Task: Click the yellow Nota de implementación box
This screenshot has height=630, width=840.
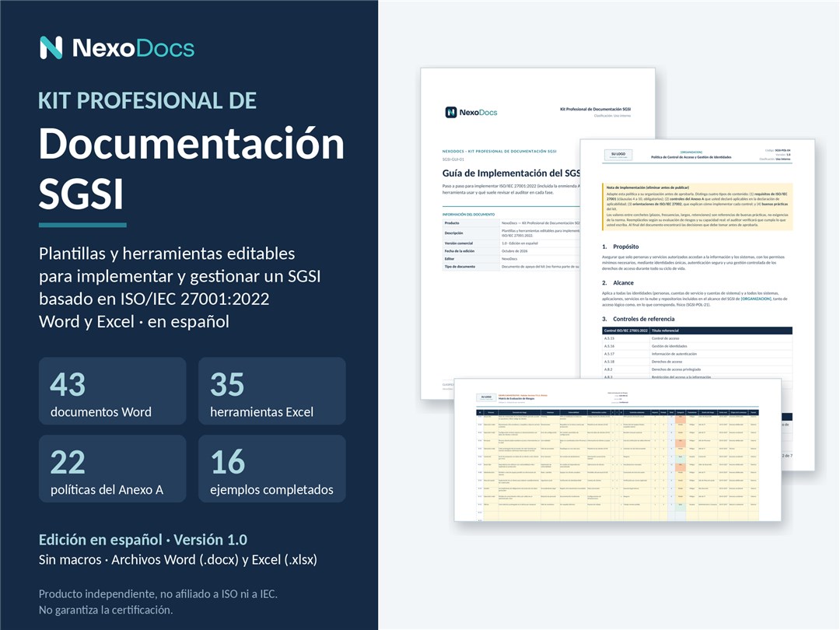Action: point(697,207)
